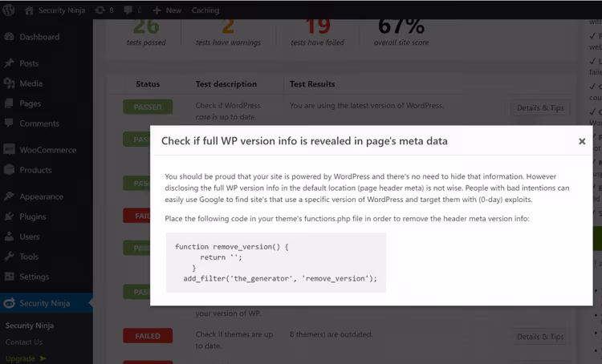Close the WP version info dialog
This screenshot has width=602, height=364.
(582, 141)
